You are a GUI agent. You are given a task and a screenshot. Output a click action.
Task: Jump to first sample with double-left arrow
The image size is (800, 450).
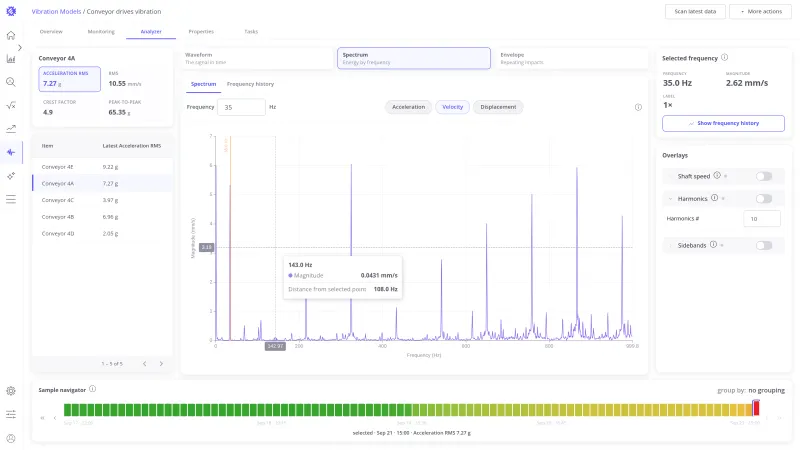click(42, 418)
